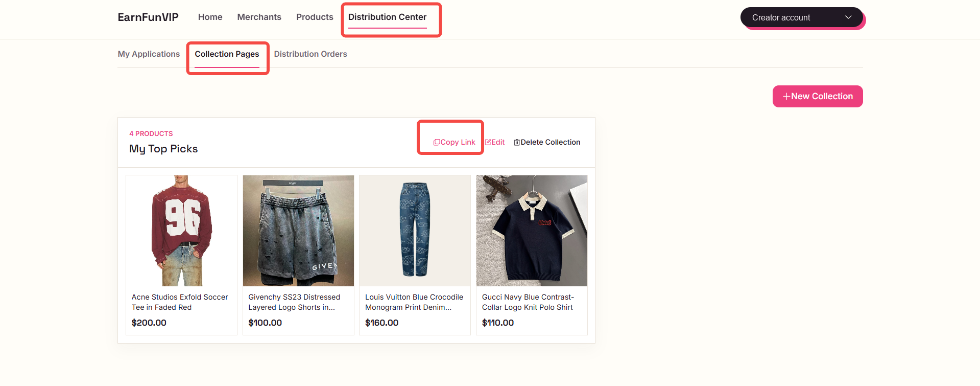Click the Louis Vuitton Blue Crocodile title
This screenshot has width=980, height=386.
tap(414, 302)
